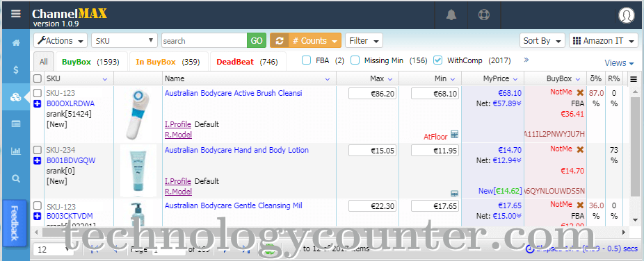Open the bar chart reports sidebar icon
The height and width of the screenshot is (261, 644).
point(15,151)
